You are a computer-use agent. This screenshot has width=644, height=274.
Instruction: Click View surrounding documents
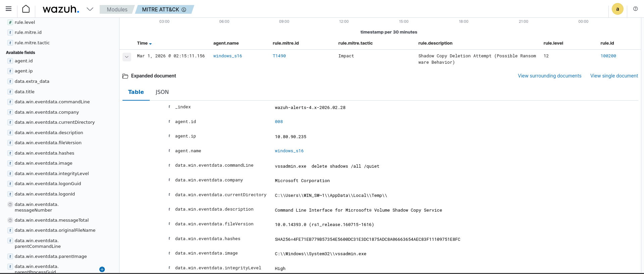pos(549,76)
